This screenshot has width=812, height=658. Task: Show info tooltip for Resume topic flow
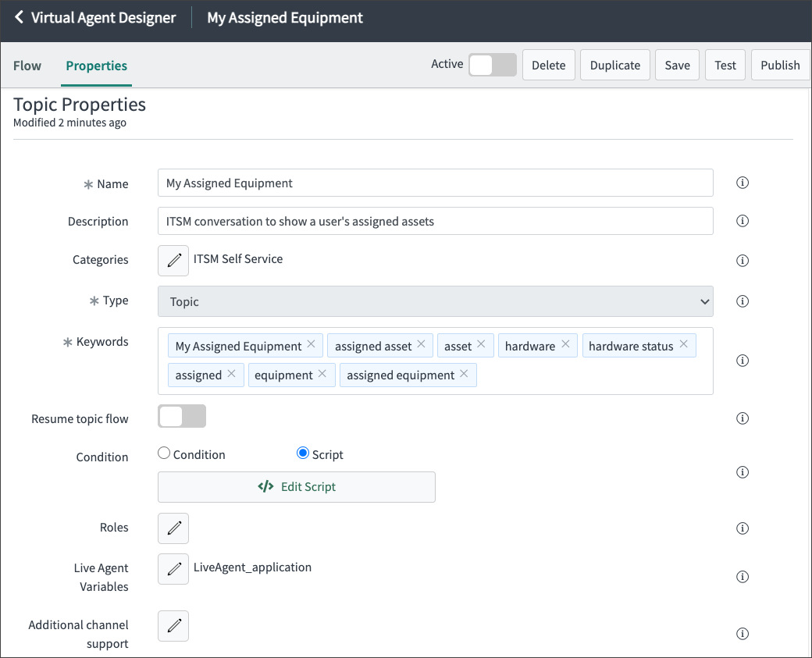pos(742,418)
